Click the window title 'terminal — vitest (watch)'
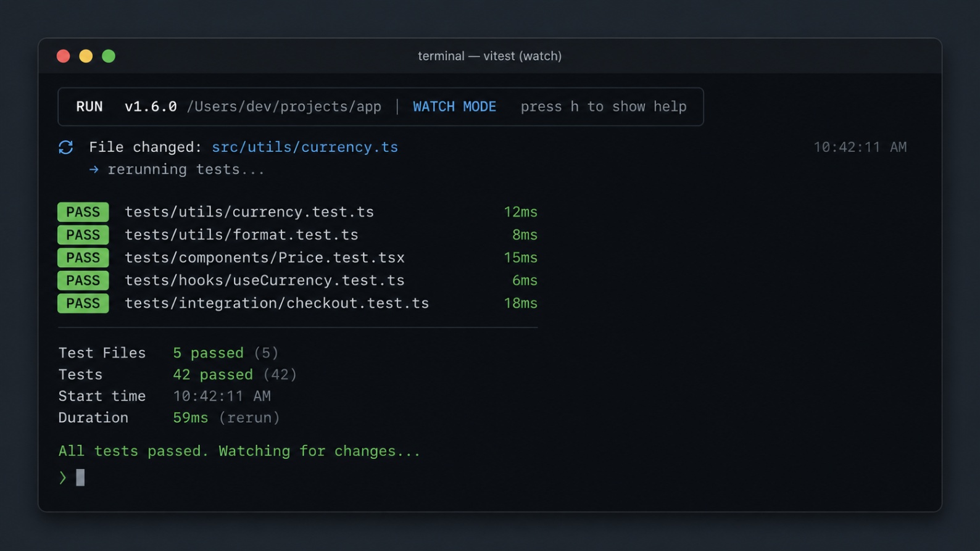This screenshot has width=980, height=551. [x=490, y=56]
